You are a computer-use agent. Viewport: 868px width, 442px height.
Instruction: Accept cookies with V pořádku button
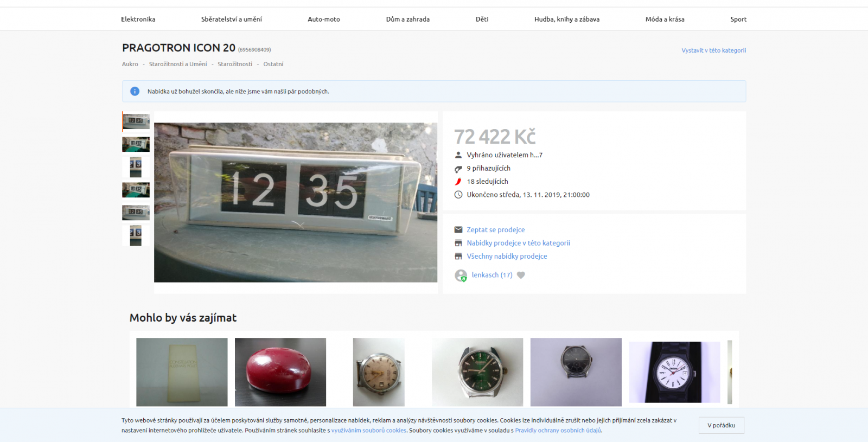(721, 425)
